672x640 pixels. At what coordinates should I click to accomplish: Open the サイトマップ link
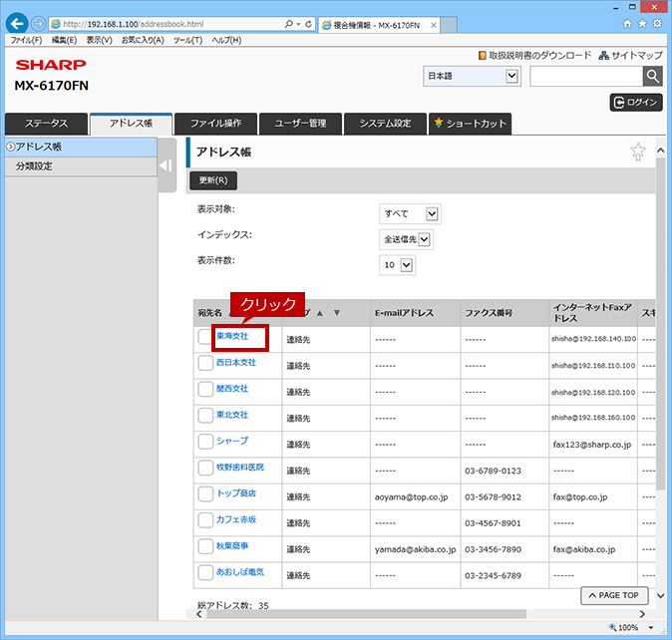[631, 55]
